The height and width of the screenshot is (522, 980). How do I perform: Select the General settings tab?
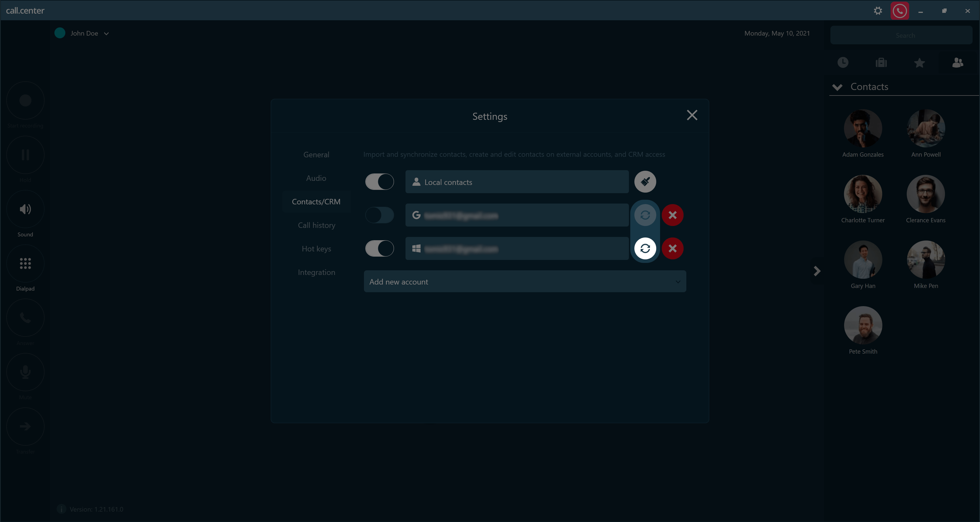pos(316,154)
